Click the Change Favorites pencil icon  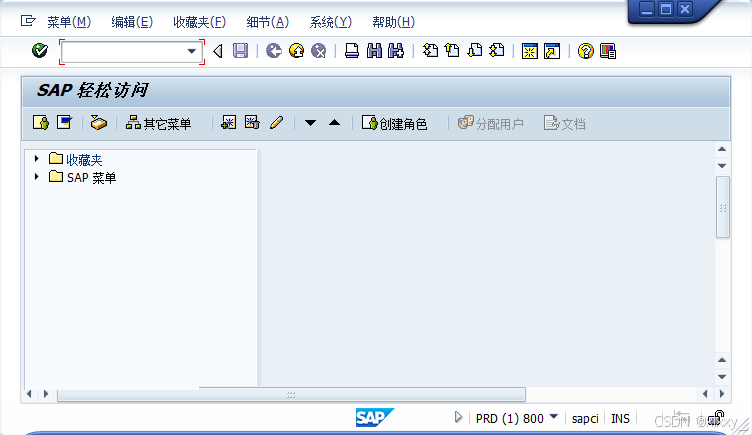pos(276,123)
